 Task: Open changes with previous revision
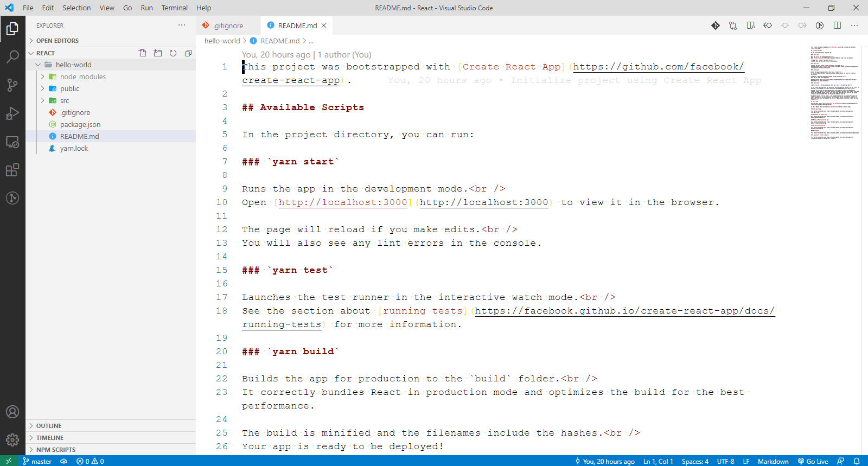coord(768,25)
